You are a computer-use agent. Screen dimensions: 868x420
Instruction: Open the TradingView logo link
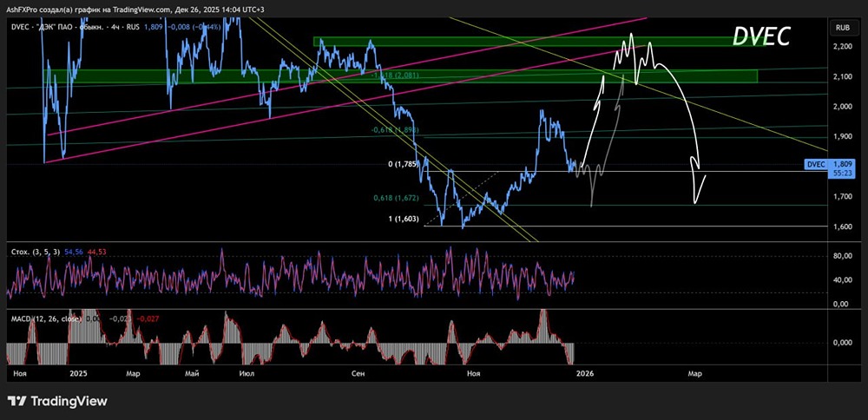(57, 401)
